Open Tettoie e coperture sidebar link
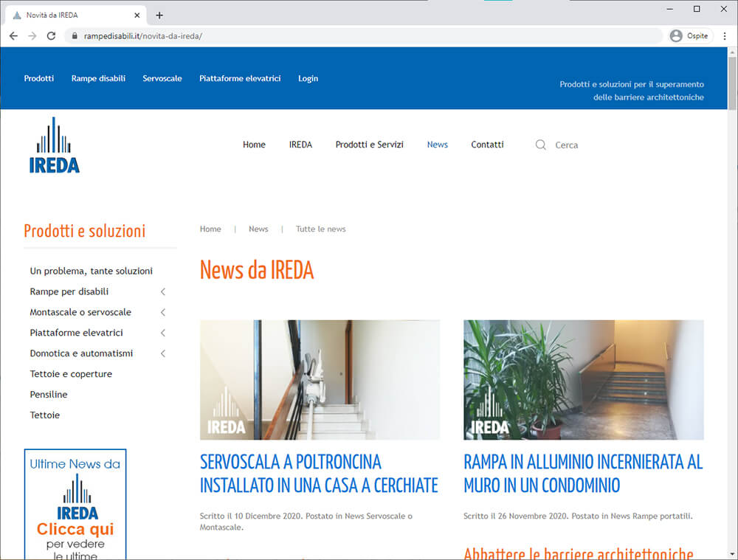 tap(71, 374)
